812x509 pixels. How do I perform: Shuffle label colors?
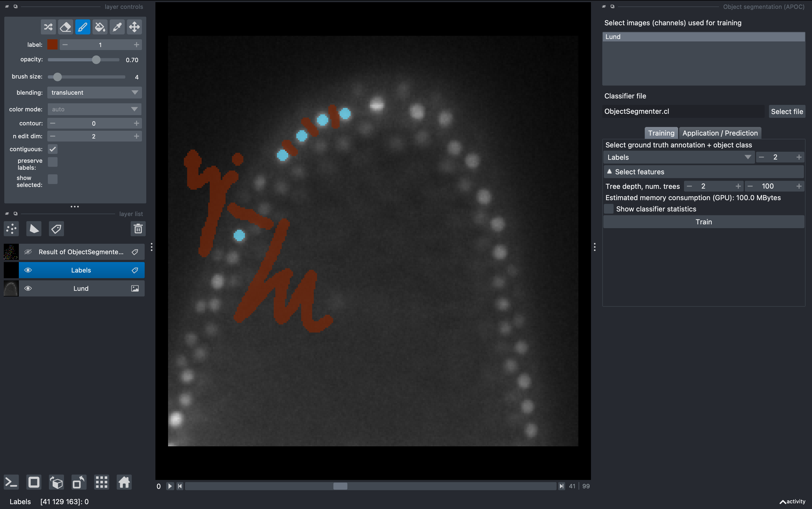pyautogui.click(x=48, y=27)
